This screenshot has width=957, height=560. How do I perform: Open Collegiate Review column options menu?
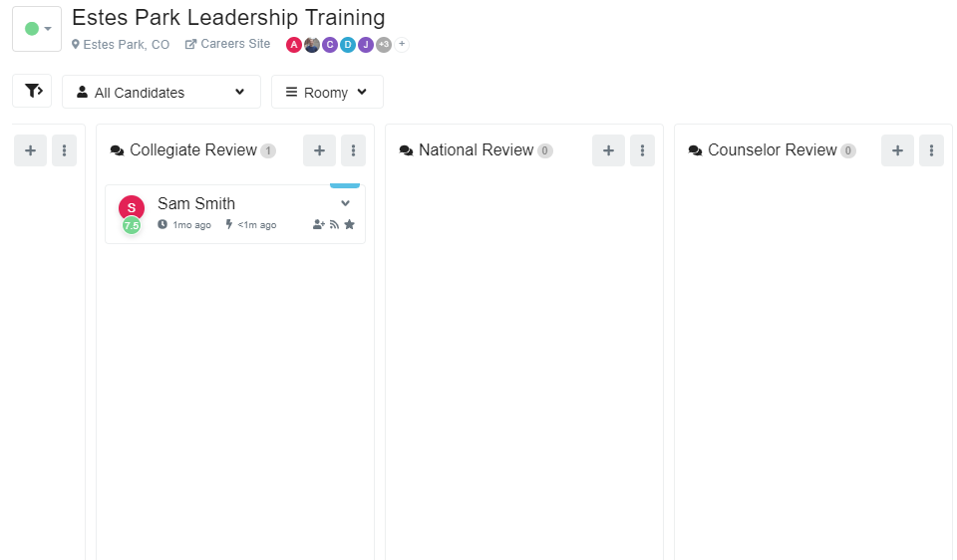[x=353, y=150]
